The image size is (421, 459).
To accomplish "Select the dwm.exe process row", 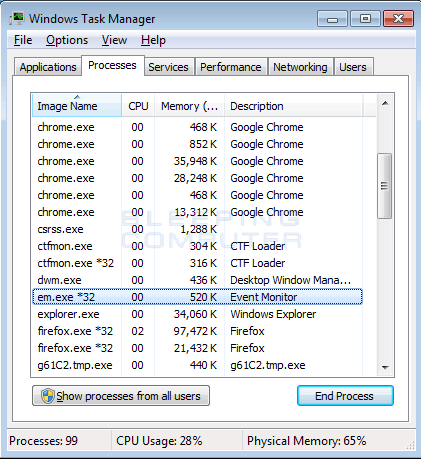I will tap(197, 280).
